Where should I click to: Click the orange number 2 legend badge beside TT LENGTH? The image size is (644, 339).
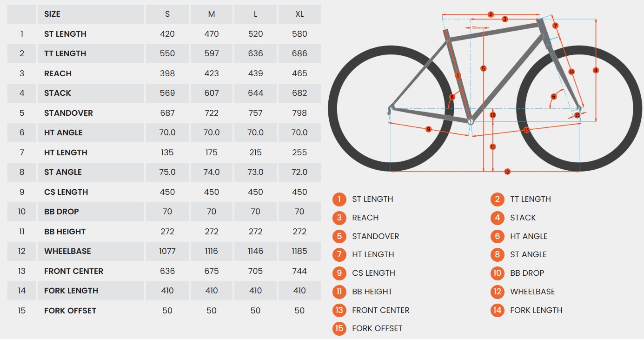click(498, 199)
